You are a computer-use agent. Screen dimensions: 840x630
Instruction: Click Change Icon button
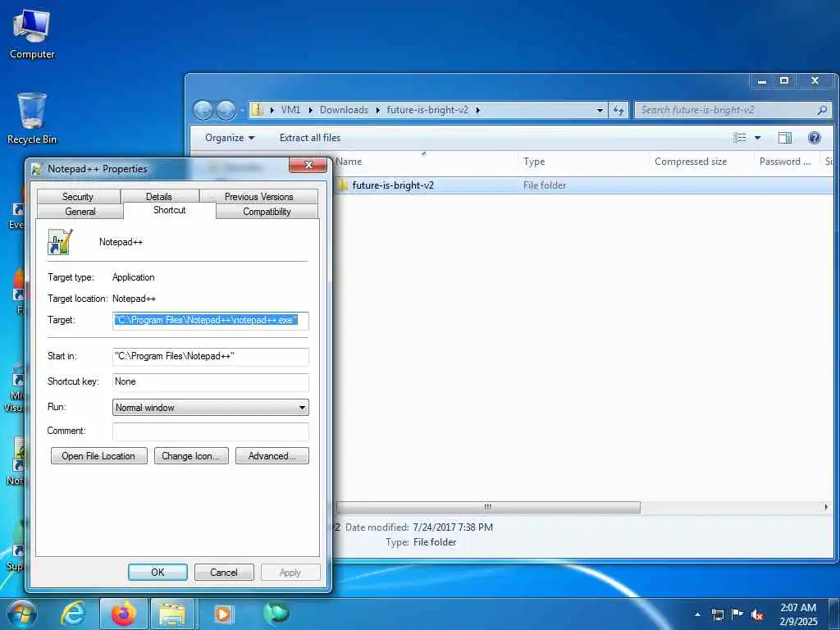click(191, 456)
